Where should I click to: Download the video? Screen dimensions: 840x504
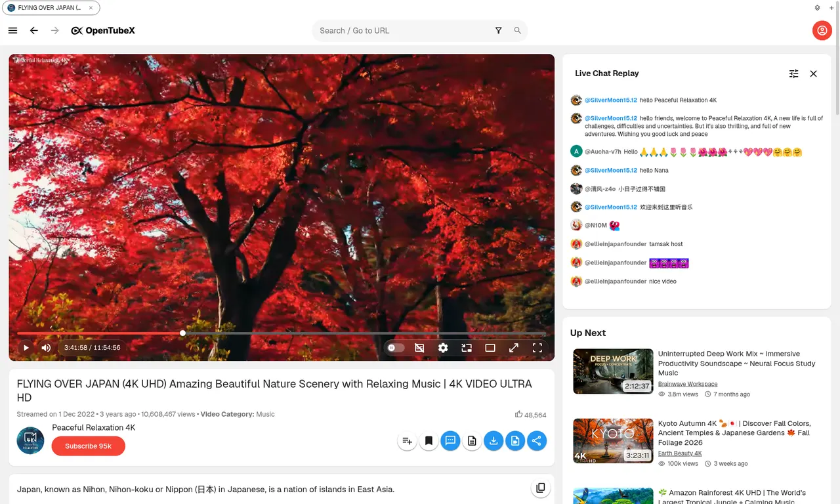[x=493, y=441]
